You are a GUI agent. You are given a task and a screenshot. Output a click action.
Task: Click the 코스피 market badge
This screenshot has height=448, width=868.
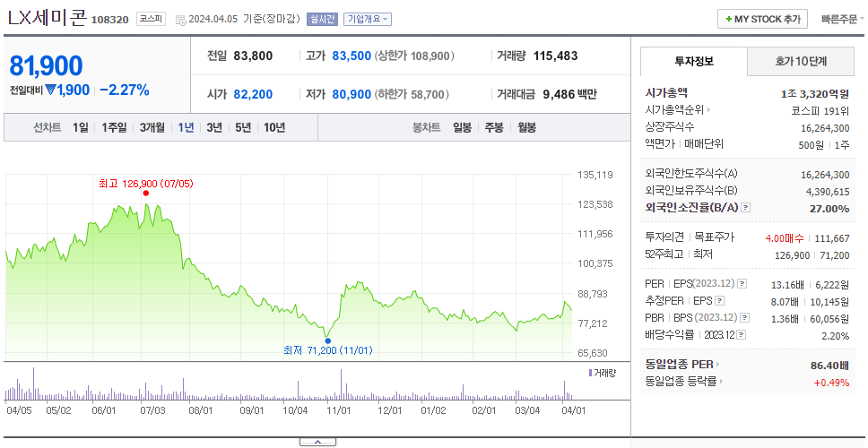click(152, 19)
